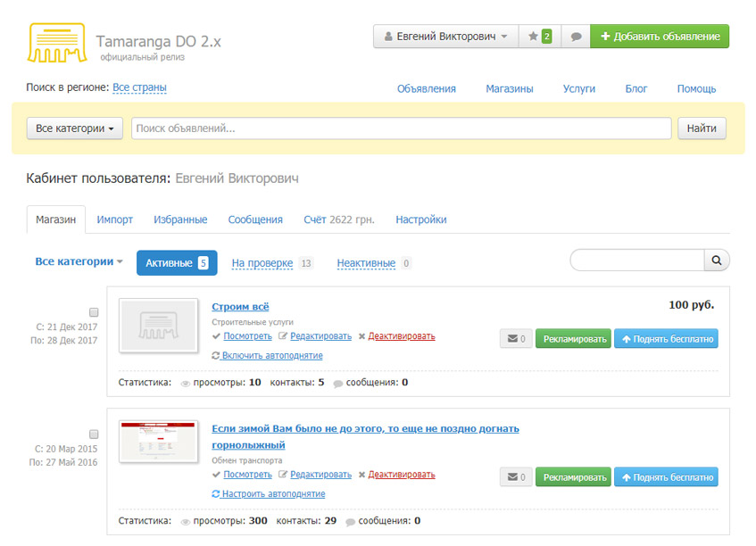Expand the Евгений Викторович user dropdown
The width and height of the screenshot is (756, 546).
(x=446, y=37)
